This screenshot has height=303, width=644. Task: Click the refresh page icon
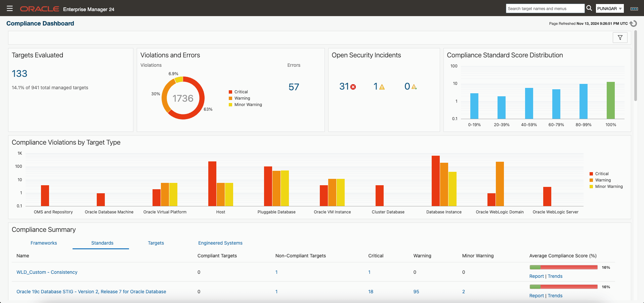[x=633, y=23]
